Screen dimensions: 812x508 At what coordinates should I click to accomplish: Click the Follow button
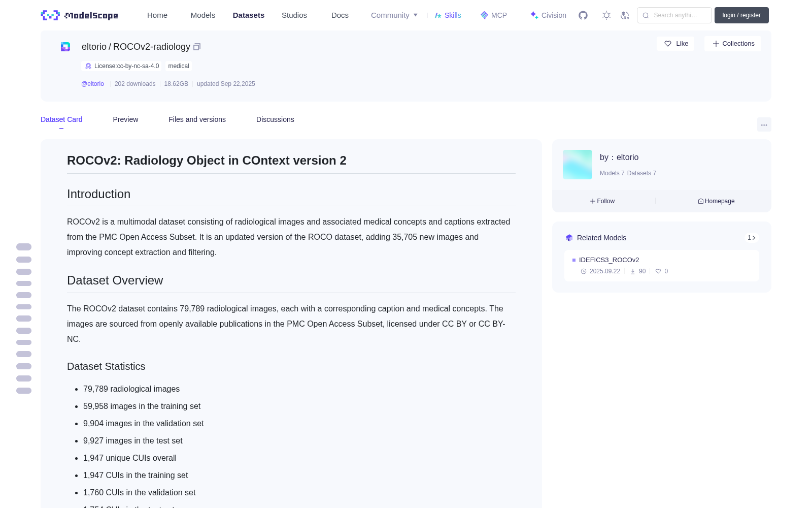click(602, 201)
